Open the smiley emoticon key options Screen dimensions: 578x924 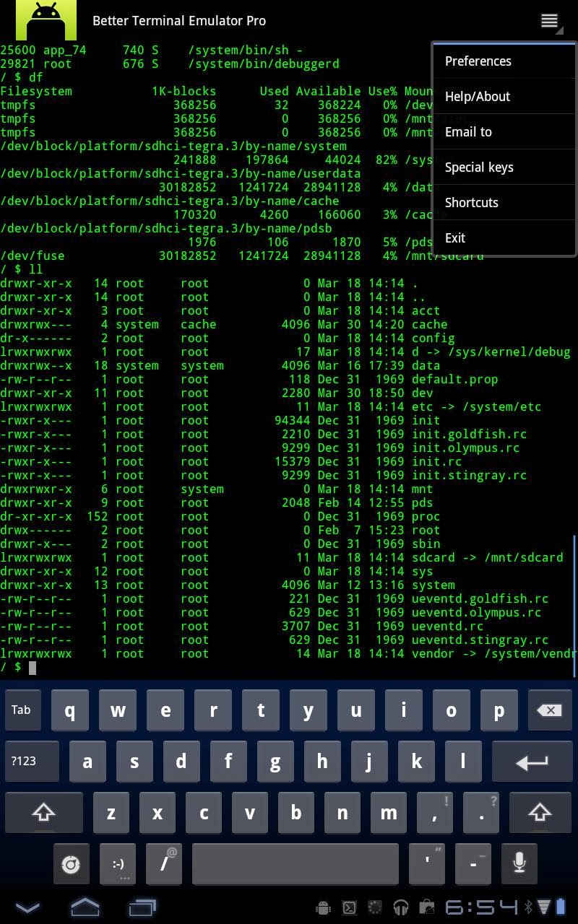118,863
